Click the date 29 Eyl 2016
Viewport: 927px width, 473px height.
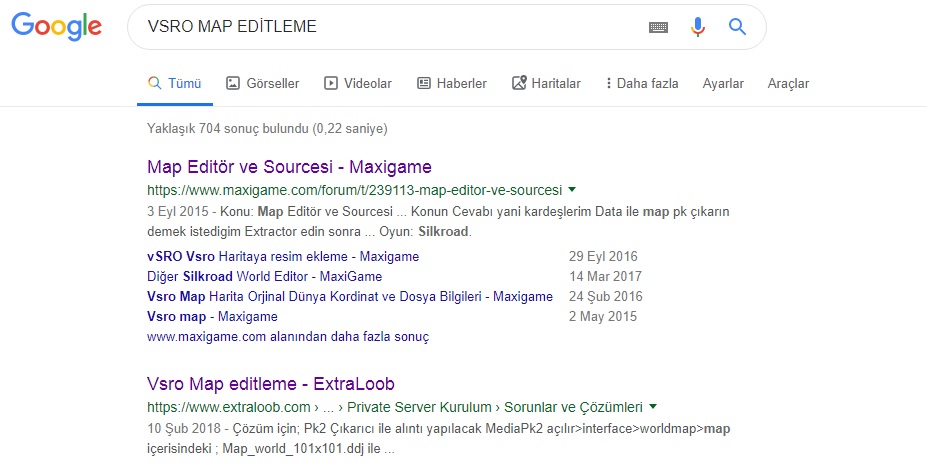603,257
